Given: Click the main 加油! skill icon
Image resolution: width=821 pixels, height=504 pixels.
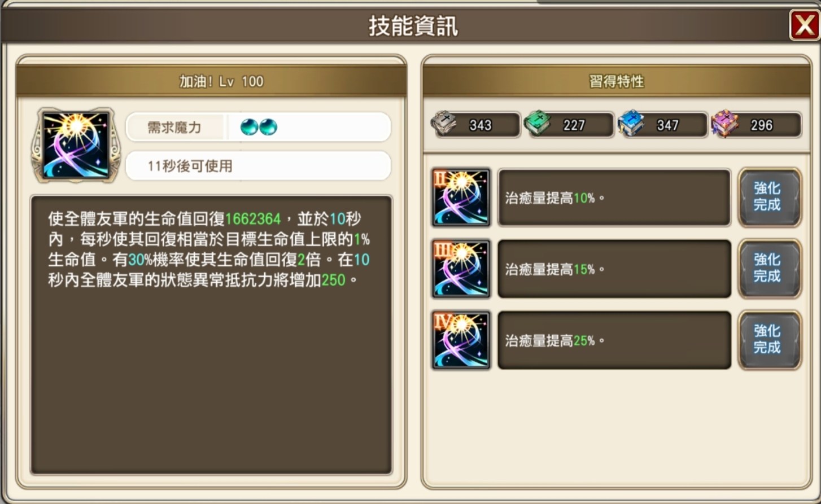Looking at the screenshot, I should pyautogui.click(x=76, y=145).
